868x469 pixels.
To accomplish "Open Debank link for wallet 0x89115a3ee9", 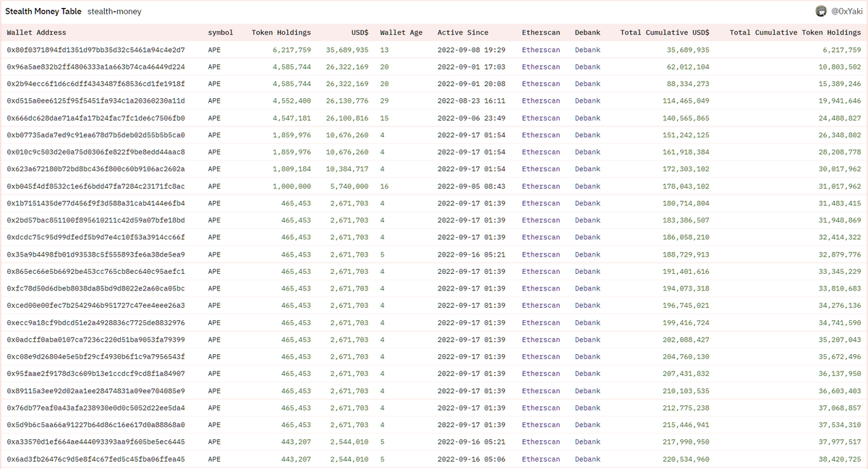I will coord(587,391).
